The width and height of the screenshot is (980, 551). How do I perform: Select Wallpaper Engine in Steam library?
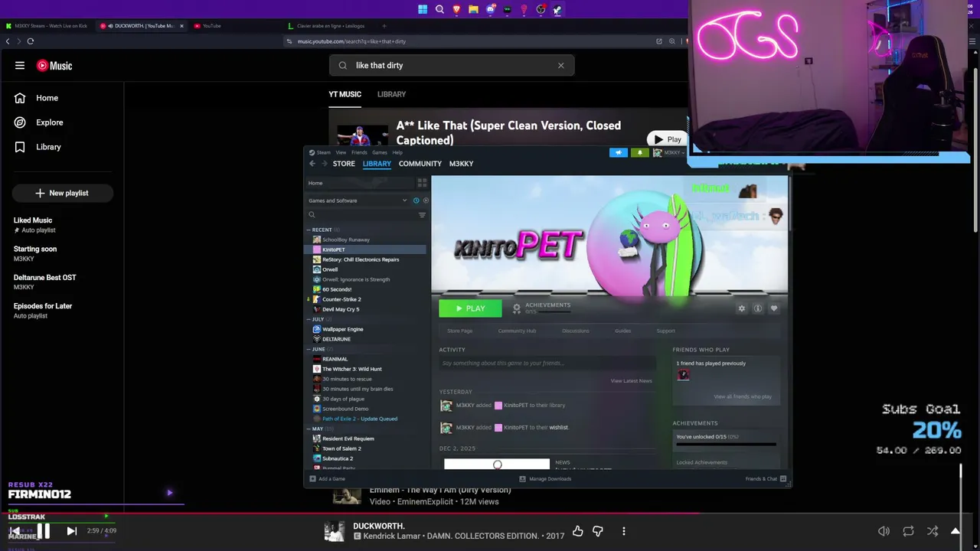click(x=366, y=329)
